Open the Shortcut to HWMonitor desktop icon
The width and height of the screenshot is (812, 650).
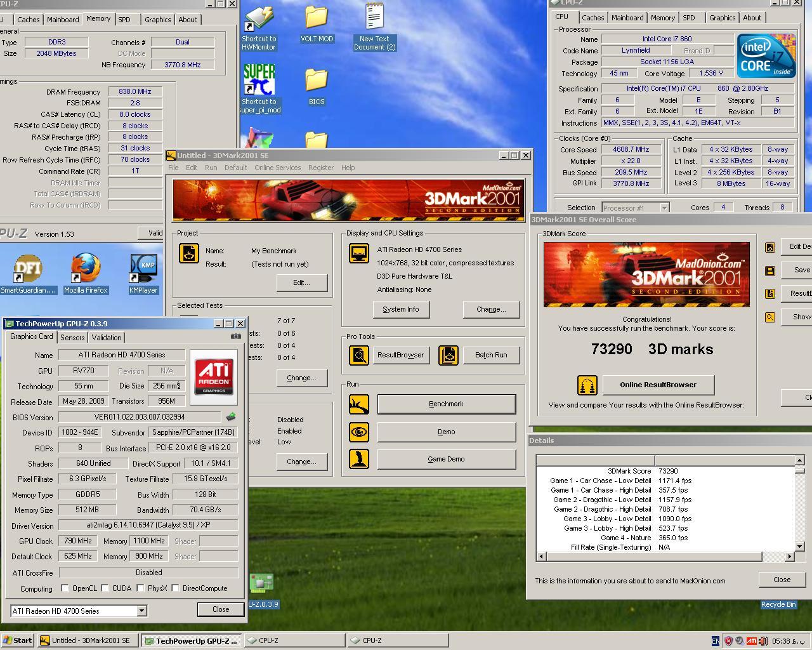(x=259, y=28)
